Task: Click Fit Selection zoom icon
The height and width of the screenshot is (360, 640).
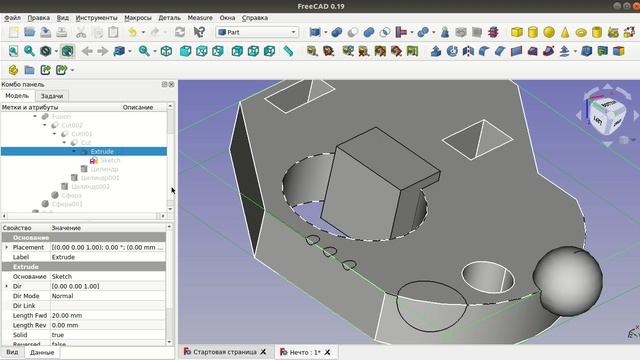Action: click(x=29, y=51)
